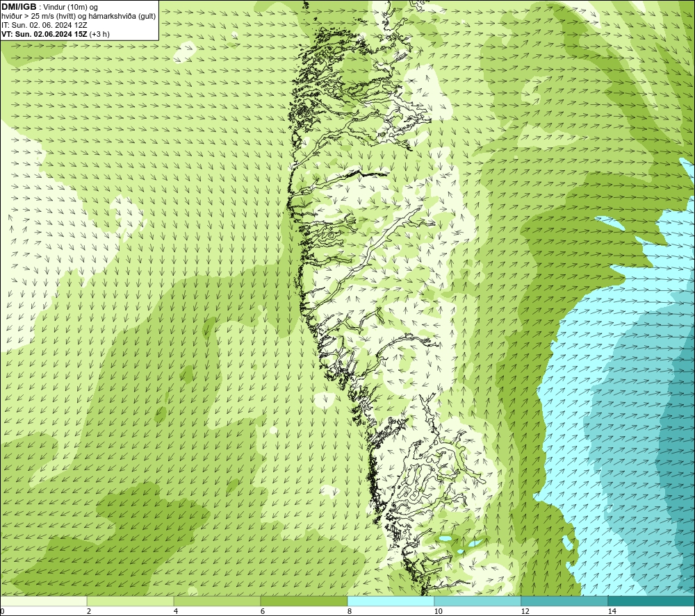
Task: Click the '0' scale label
Action: [x=2, y=611]
